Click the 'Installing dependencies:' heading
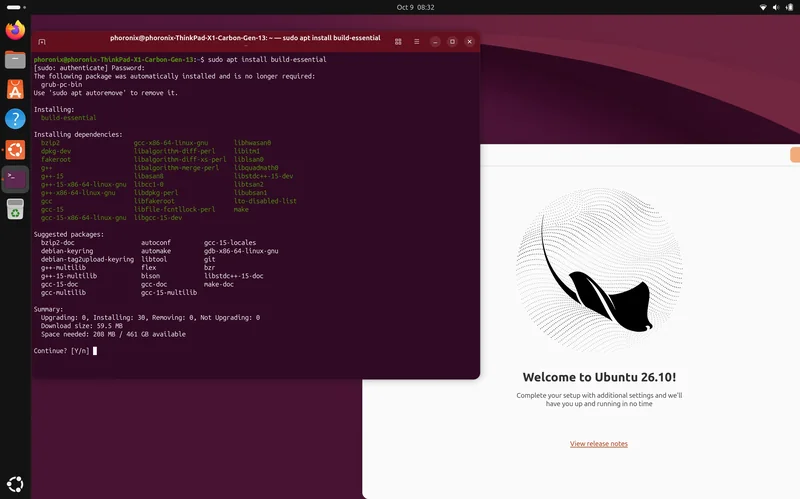800x499 pixels. pos(78,135)
